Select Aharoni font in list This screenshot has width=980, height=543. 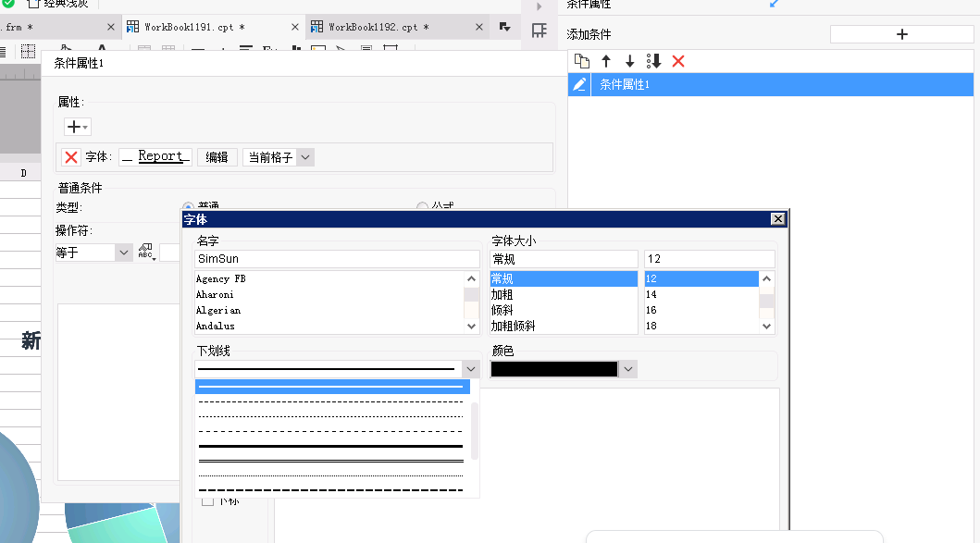point(329,294)
